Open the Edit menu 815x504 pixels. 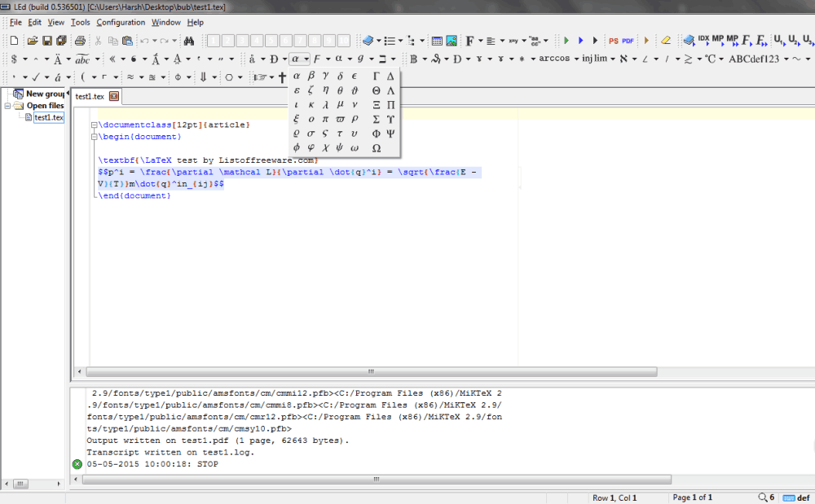coord(34,22)
